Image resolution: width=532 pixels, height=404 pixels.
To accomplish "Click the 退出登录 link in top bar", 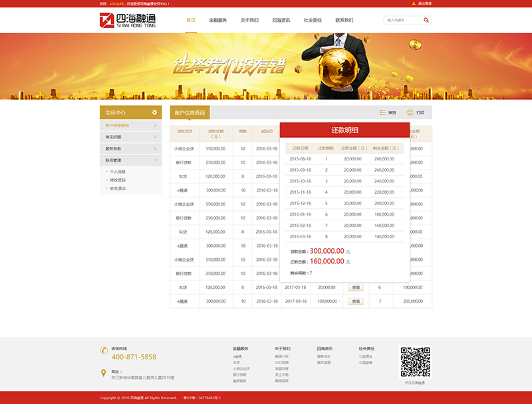I will [x=425, y=4].
